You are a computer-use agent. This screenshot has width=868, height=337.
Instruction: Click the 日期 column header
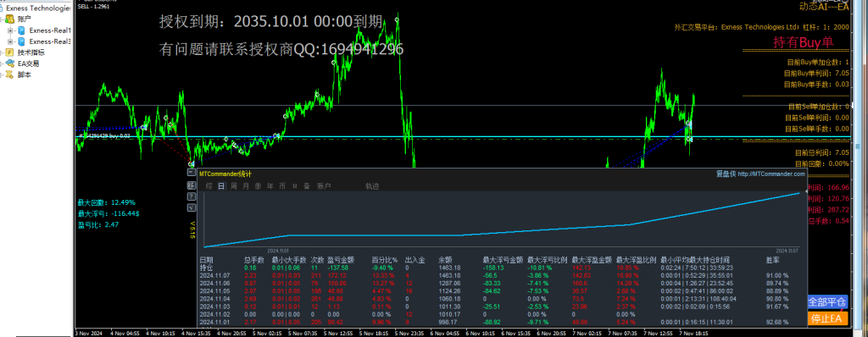(x=206, y=260)
